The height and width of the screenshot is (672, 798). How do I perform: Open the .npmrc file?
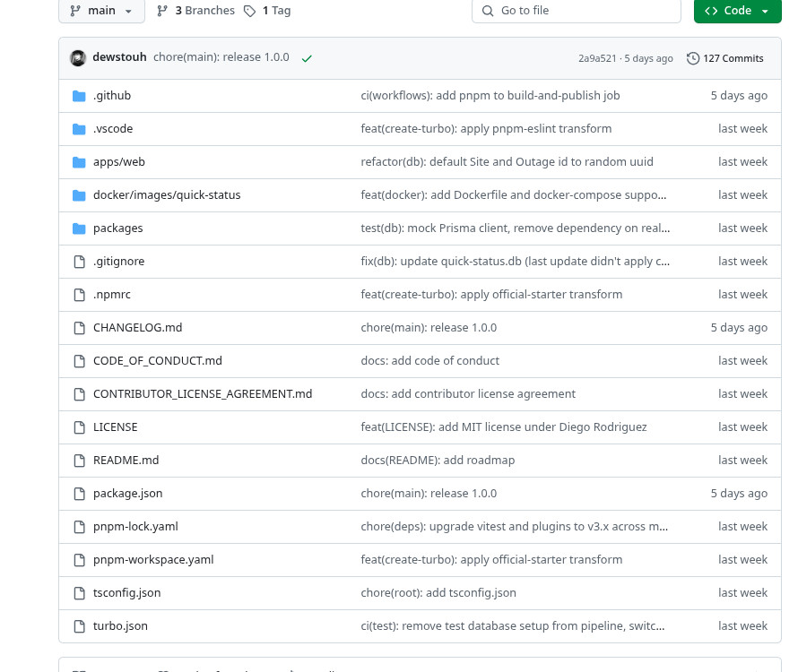112,295
